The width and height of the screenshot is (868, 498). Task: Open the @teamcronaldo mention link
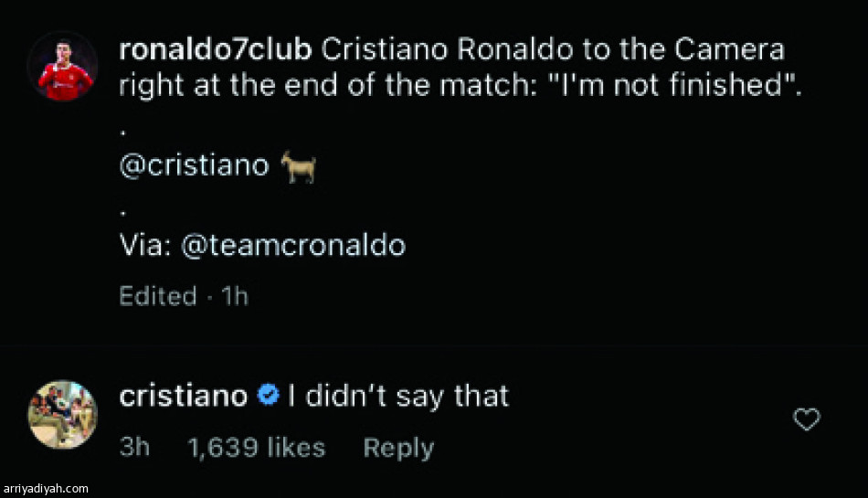pos(294,245)
